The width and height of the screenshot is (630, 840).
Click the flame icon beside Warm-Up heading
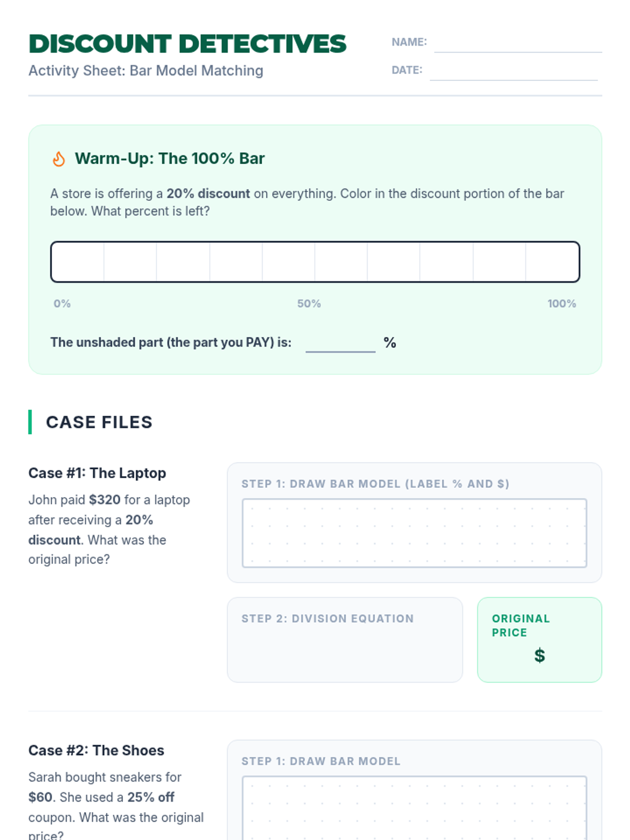pos(59,159)
